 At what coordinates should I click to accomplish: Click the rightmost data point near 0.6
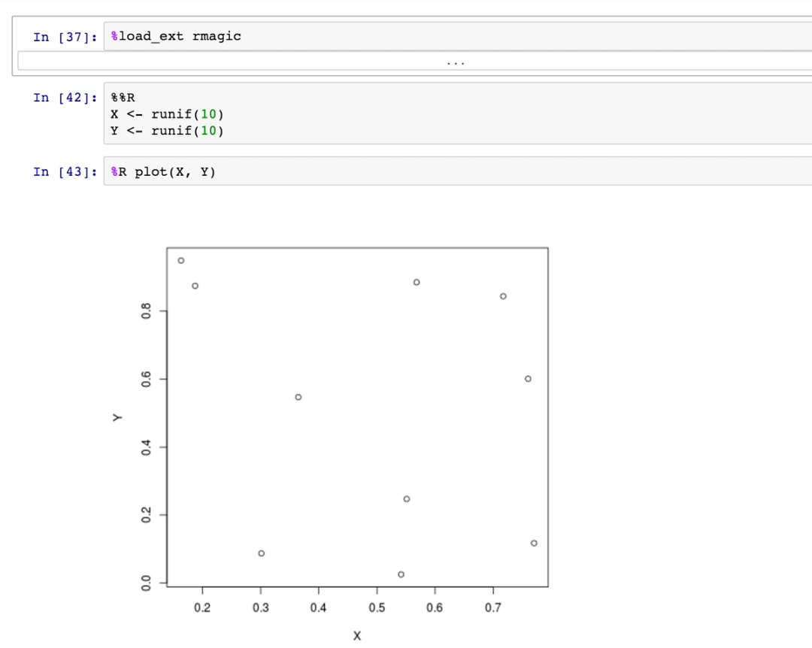[527, 378]
